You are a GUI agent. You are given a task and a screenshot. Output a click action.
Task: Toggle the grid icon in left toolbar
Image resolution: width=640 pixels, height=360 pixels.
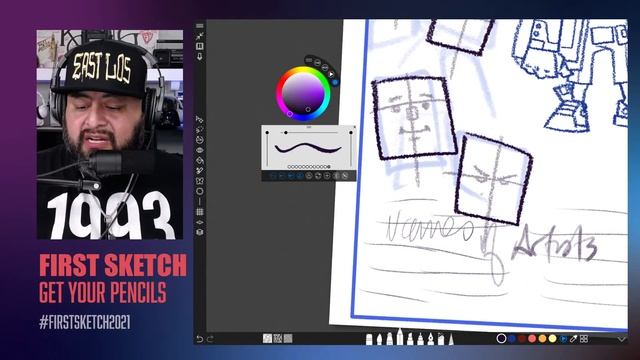point(200,212)
